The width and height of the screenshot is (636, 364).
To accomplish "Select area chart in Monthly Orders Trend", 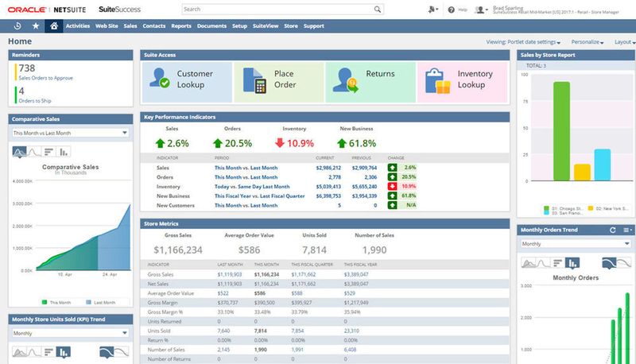I will pyautogui.click(x=528, y=264).
